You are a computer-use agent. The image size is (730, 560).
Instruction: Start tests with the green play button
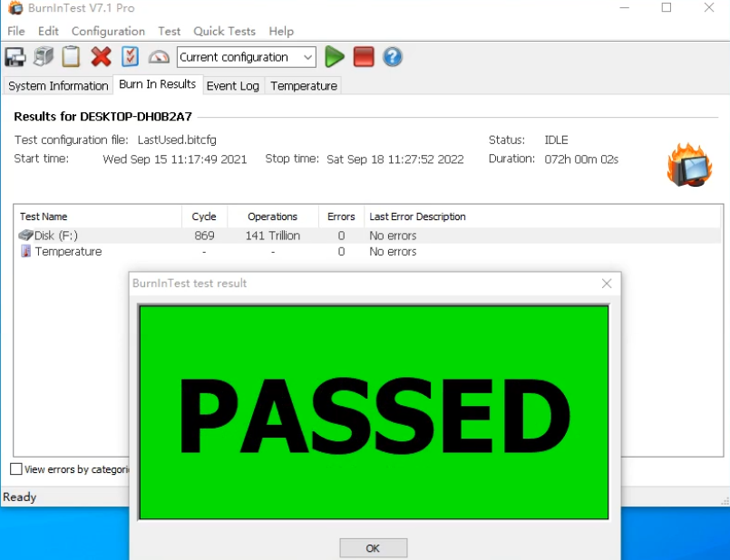coord(335,57)
